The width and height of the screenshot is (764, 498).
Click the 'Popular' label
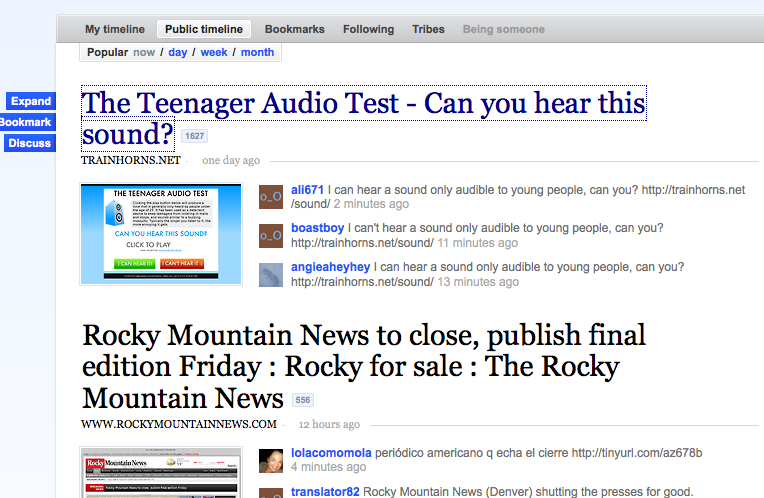pos(107,52)
